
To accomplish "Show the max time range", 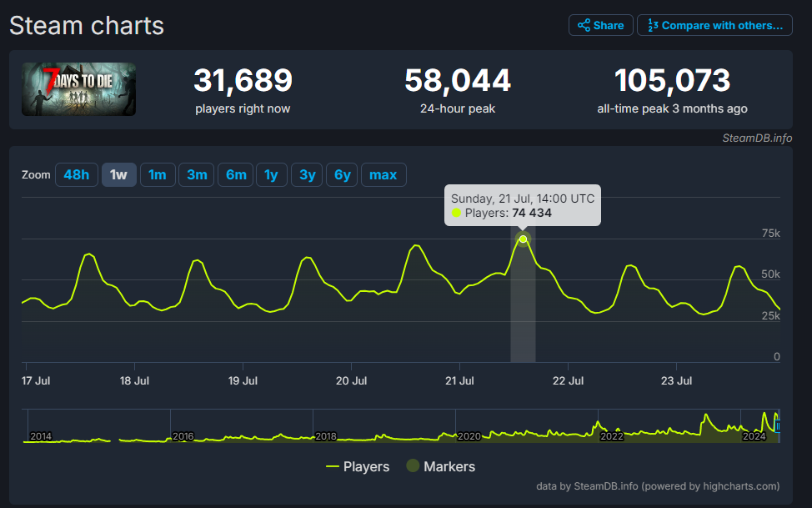I will tap(383, 174).
